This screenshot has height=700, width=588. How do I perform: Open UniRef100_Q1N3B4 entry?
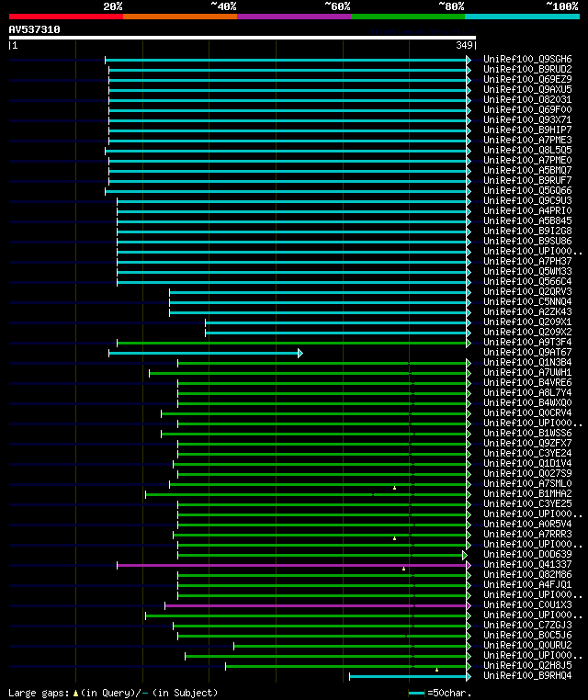[527, 362]
